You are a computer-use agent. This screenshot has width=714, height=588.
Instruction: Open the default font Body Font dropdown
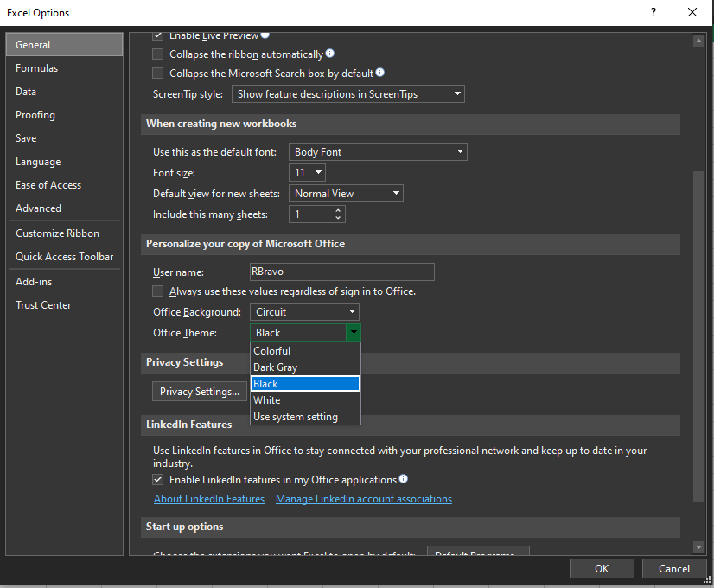point(378,151)
